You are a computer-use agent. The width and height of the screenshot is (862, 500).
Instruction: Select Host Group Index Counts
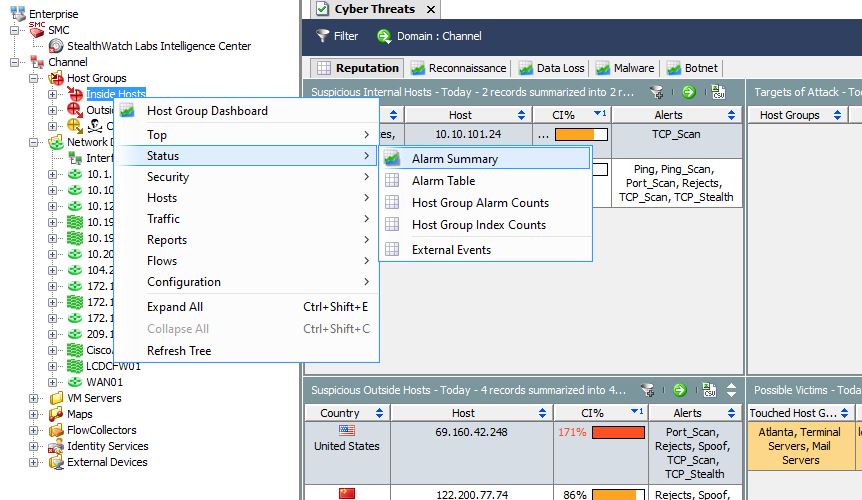pyautogui.click(x=485, y=225)
